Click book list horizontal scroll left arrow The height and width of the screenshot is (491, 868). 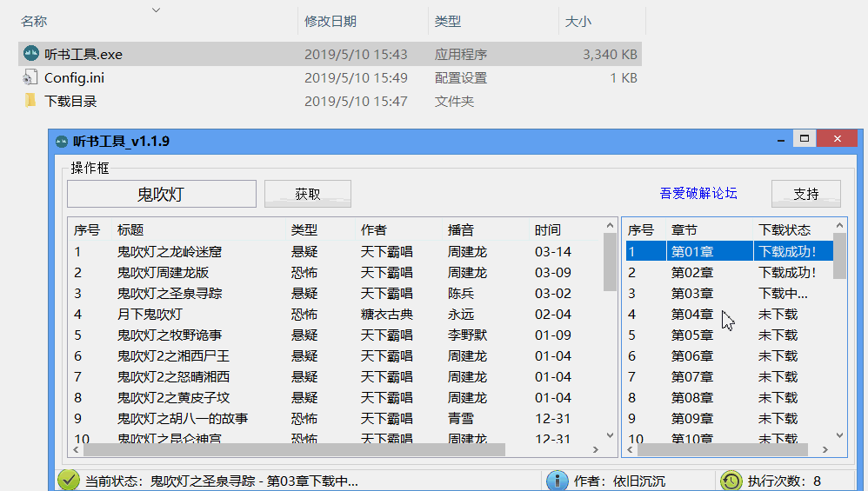click(76, 450)
